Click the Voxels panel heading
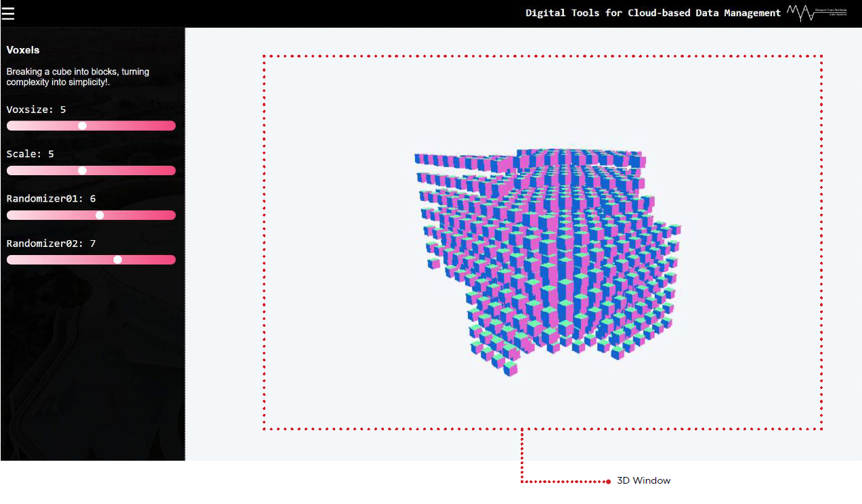Image resolution: width=862 pixels, height=504 pixels. 23,50
